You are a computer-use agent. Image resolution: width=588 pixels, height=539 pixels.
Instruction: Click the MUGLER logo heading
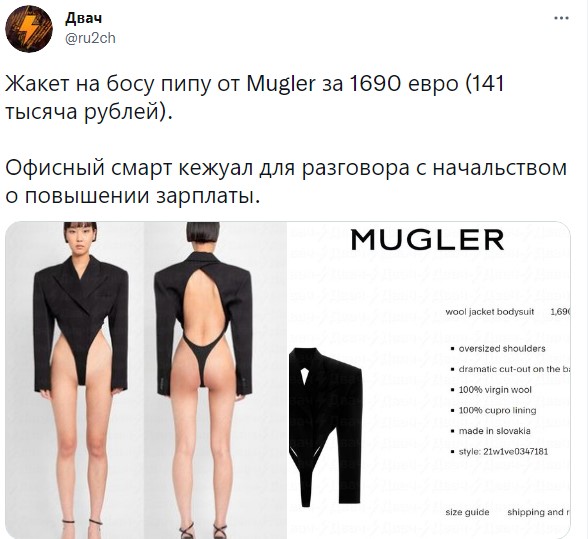tap(427, 240)
